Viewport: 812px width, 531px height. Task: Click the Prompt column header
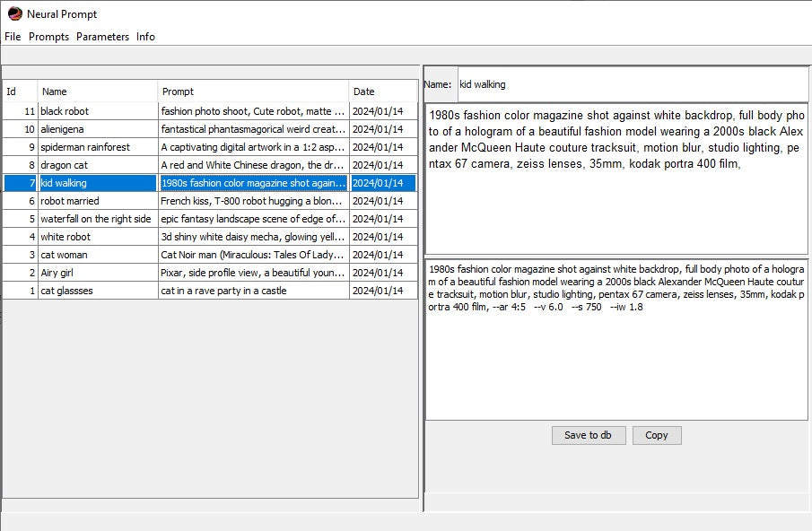253,91
